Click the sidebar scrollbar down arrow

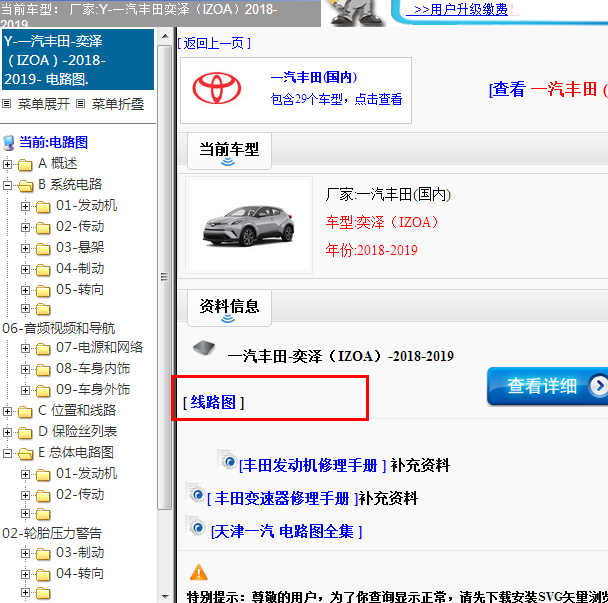click(x=165, y=596)
